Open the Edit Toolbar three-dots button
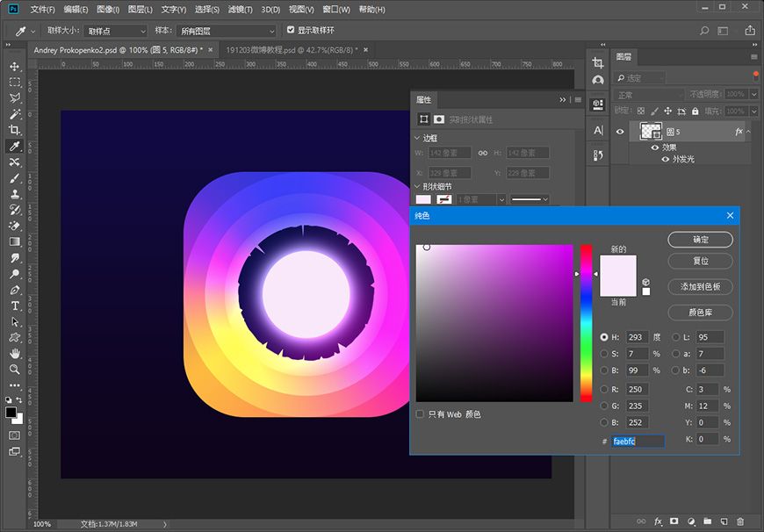This screenshot has width=764, height=532. coord(15,385)
